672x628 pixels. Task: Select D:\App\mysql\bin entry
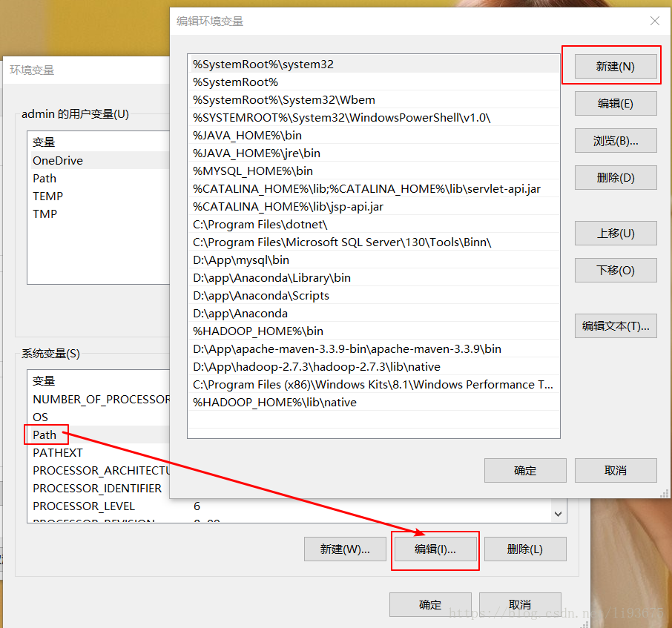(374, 260)
